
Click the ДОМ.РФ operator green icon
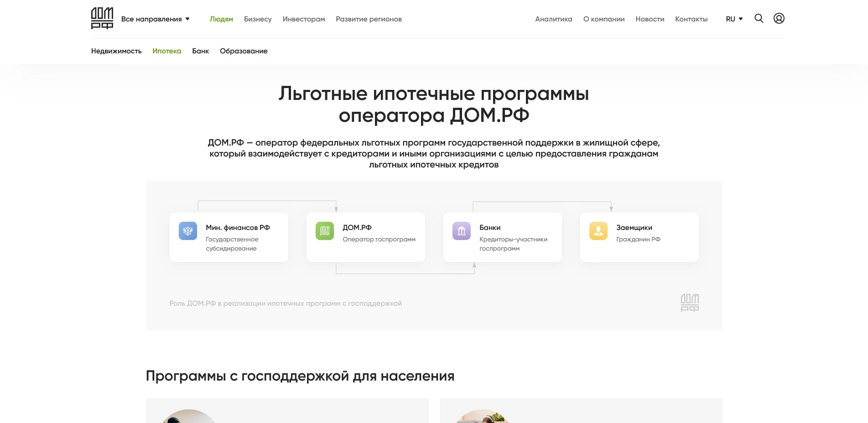pos(324,231)
